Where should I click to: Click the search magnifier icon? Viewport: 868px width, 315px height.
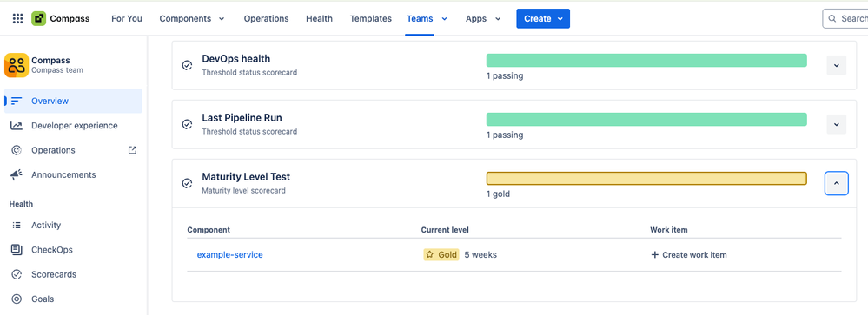click(832, 19)
